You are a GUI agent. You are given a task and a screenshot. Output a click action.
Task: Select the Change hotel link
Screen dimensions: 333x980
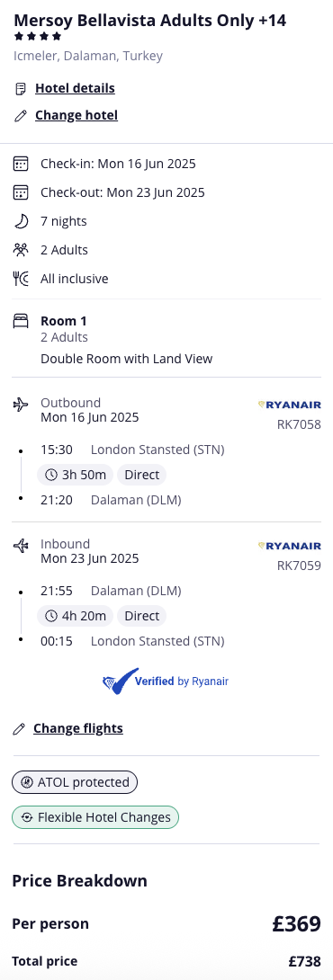[x=76, y=115]
